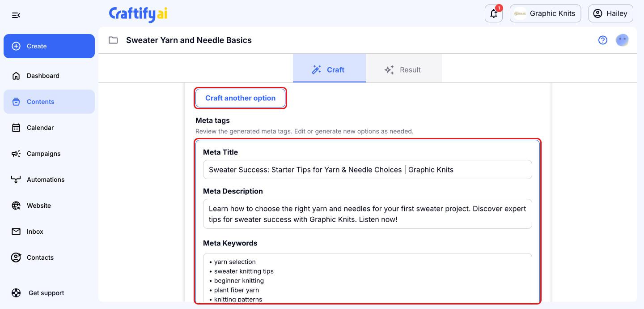
Task: Click the Contents label text
Action: 40,102
